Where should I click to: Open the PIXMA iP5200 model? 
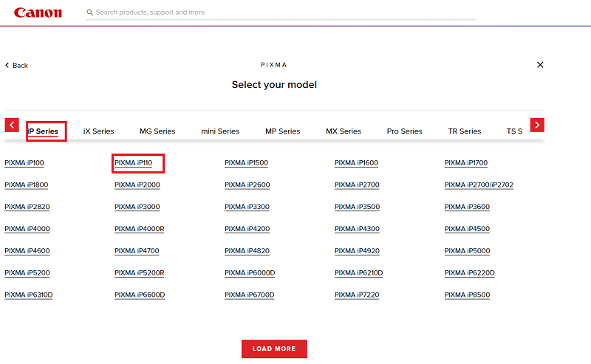click(x=27, y=272)
